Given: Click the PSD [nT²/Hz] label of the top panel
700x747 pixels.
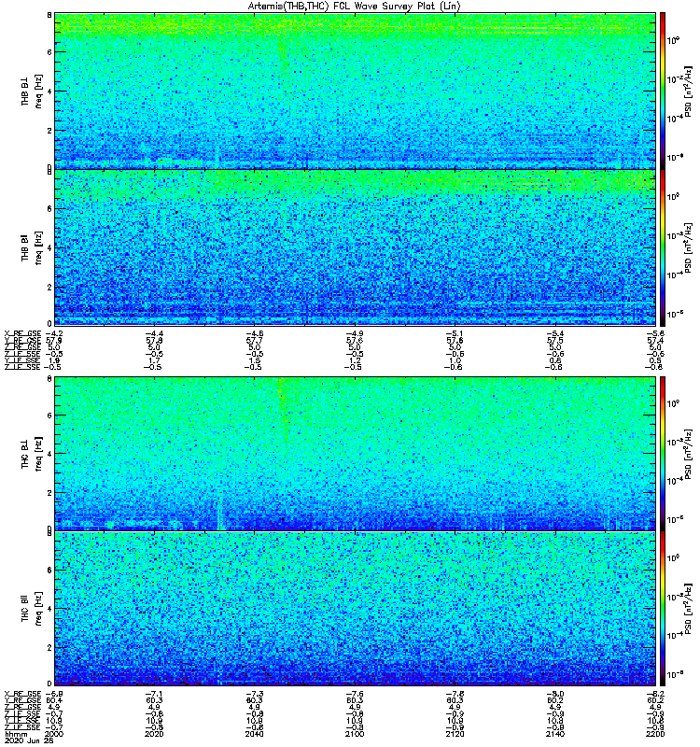Looking at the screenshot, I should pos(688,91).
